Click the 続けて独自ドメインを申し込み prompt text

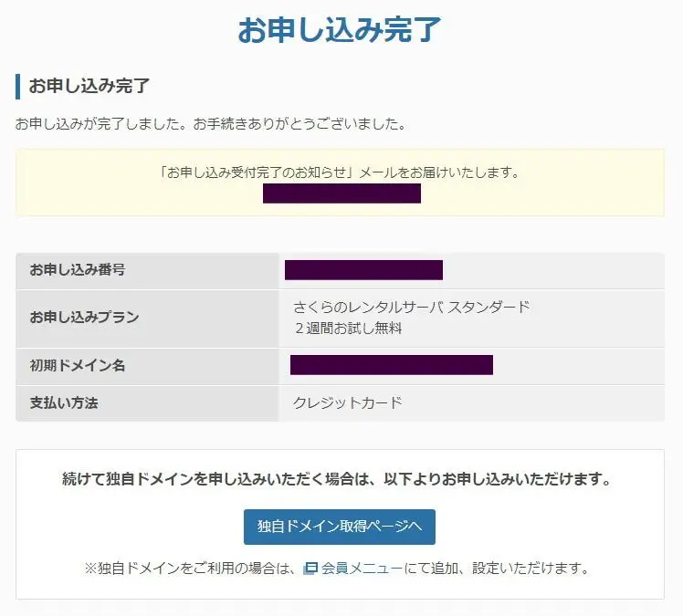[337, 479]
